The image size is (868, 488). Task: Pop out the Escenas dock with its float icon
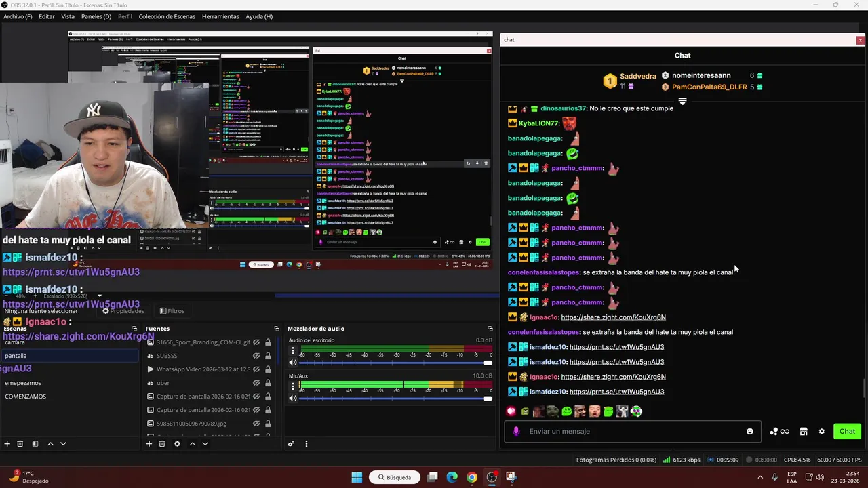[x=134, y=329]
